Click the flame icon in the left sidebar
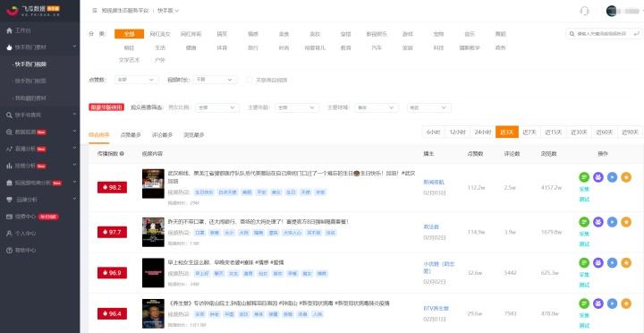644x333 pixels. pos(10,47)
